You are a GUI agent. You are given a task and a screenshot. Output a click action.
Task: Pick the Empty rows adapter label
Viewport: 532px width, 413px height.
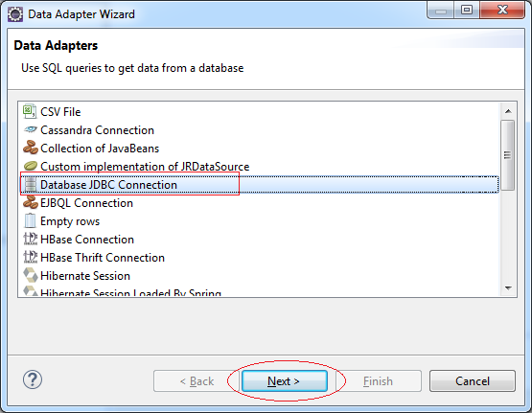point(70,221)
